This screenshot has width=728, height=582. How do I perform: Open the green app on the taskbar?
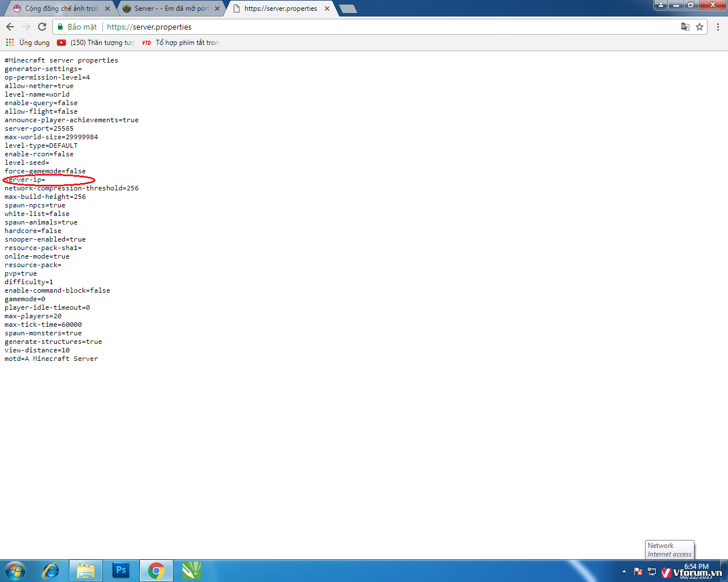192,571
